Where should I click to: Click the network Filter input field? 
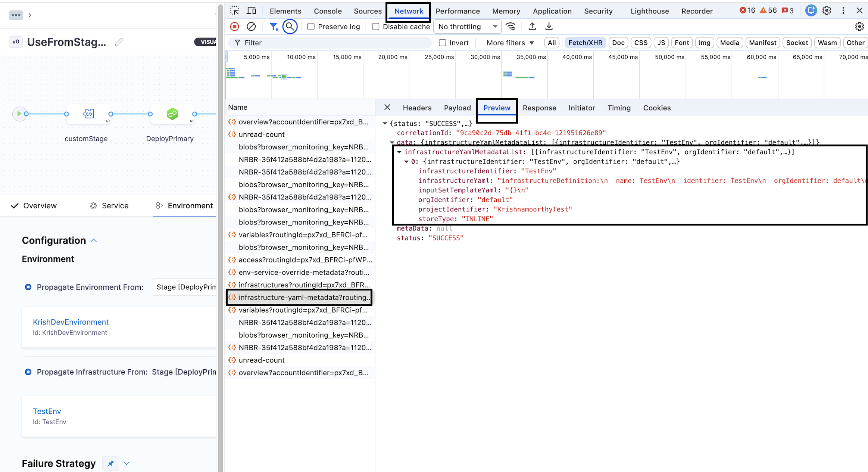coord(330,43)
